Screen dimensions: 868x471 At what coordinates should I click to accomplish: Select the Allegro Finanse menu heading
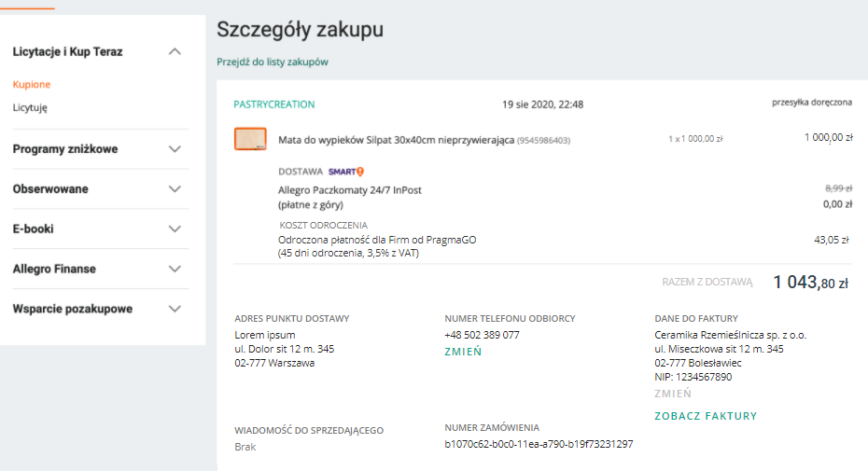[54, 269]
